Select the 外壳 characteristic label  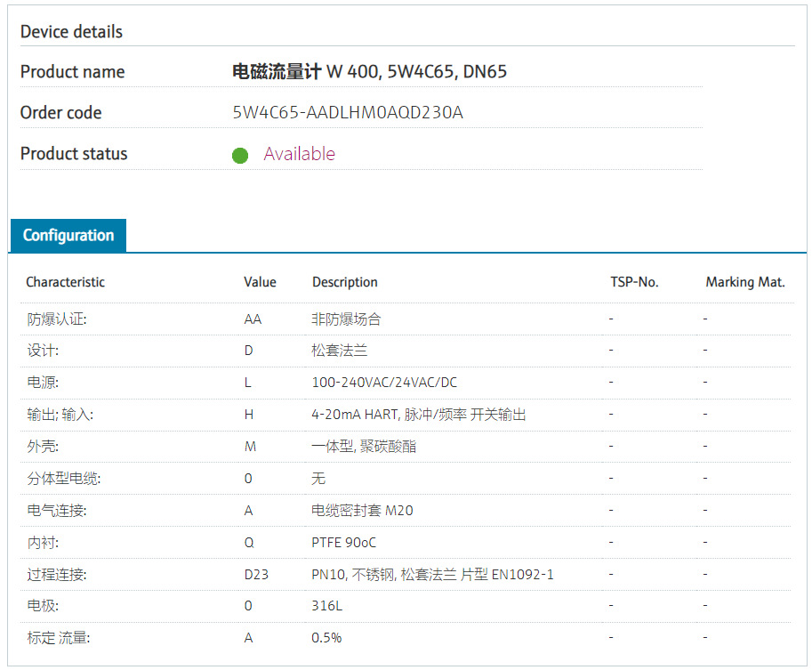pos(43,446)
